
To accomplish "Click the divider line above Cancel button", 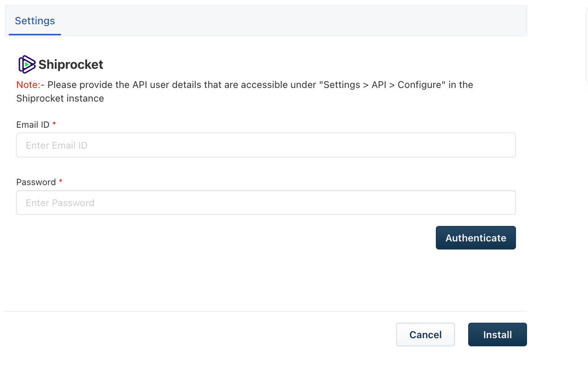I will pos(266,311).
